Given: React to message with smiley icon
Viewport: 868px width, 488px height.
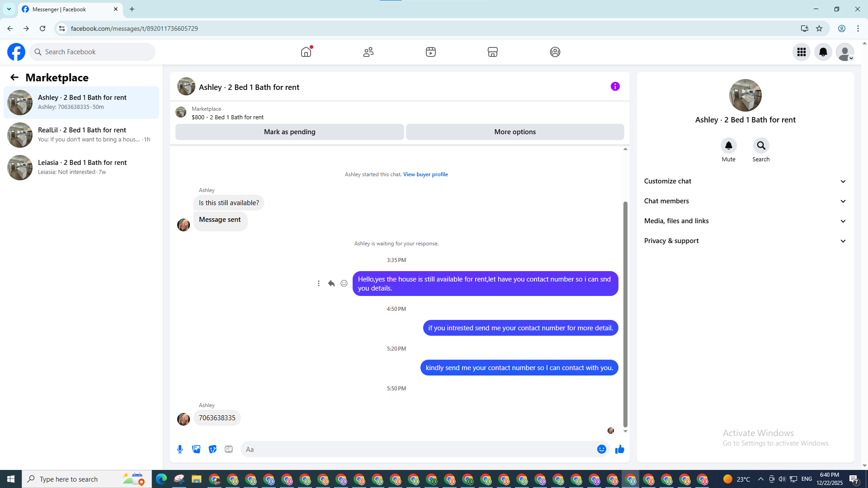Looking at the screenshot, I should (x=344, y=283).
